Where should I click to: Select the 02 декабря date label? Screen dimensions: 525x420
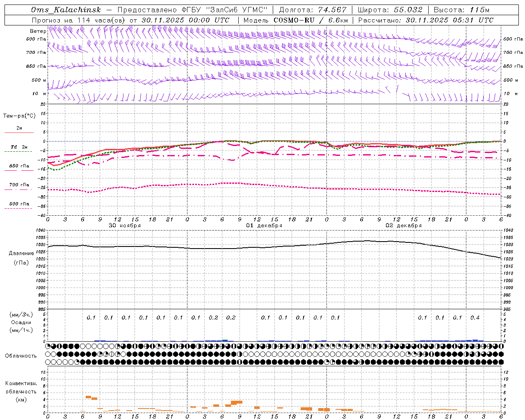pos(404,226)
